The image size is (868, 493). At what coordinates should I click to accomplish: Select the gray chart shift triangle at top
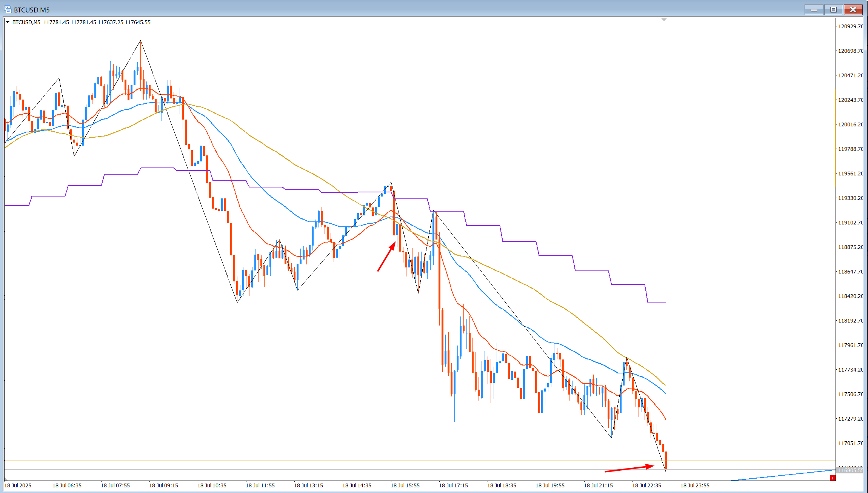[x=664, y=20]
